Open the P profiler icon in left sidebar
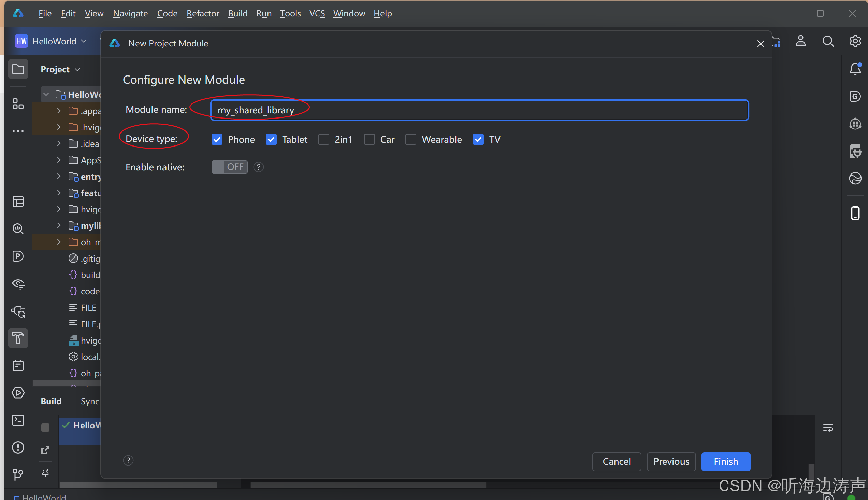 coord(18,256)
